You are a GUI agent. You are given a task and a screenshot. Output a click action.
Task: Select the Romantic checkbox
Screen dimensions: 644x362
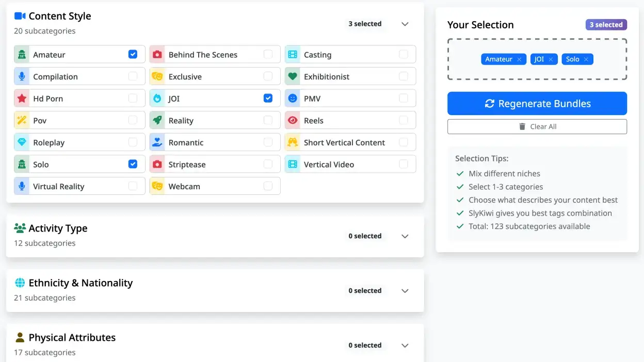[x=268, y=142]
